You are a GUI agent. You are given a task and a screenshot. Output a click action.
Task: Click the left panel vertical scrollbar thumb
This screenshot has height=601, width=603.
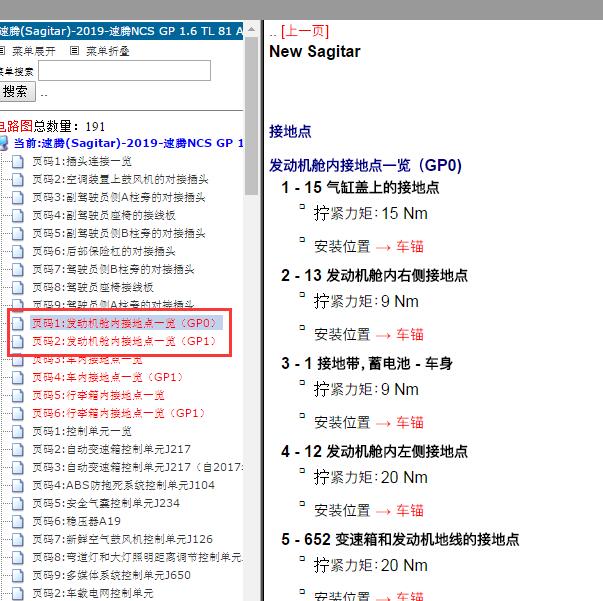(252, 115)
